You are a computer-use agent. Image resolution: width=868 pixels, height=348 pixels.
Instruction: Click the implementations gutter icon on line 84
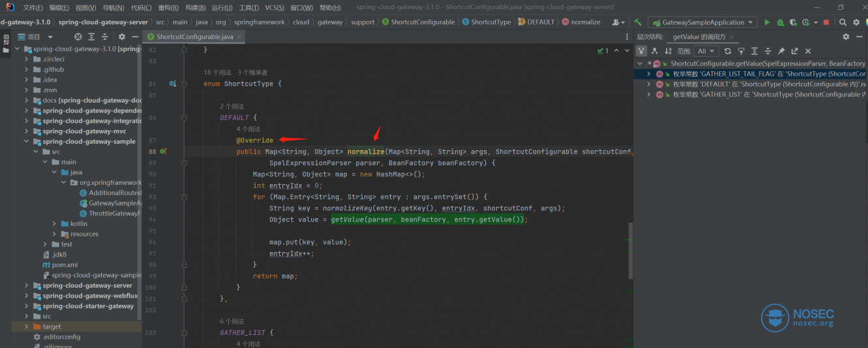[173, 84]
